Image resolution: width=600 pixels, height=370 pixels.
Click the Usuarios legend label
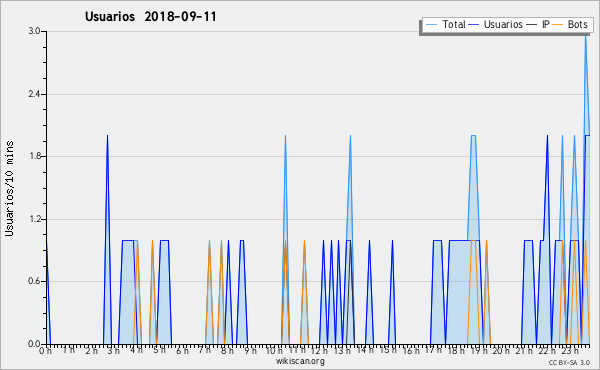503,24
